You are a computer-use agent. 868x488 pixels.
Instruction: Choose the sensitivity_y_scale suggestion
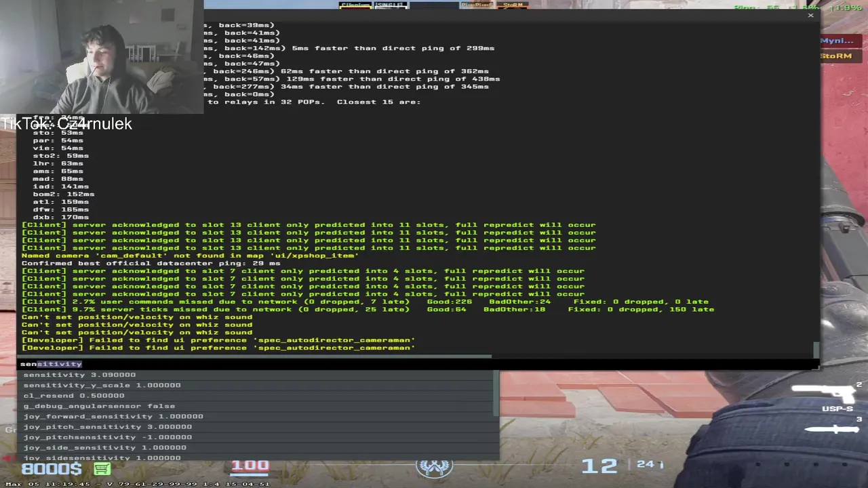pyautogui.click(x=102, y=385)
